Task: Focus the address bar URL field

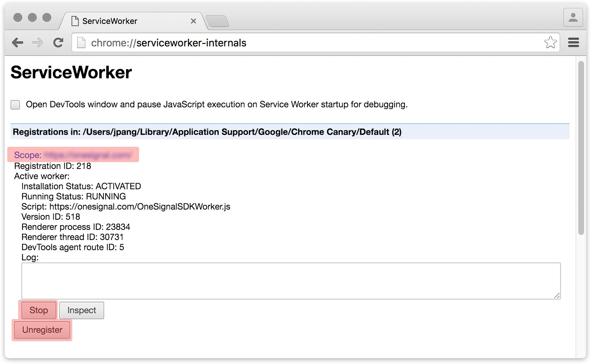Action: (x=312, y=43)
